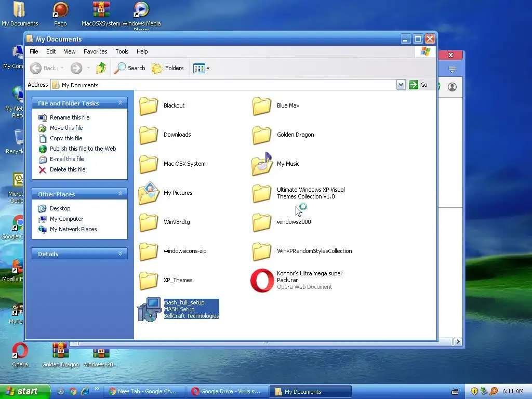Open the View menu
This screenshot has width=532, height=399.
click(70, 51)
